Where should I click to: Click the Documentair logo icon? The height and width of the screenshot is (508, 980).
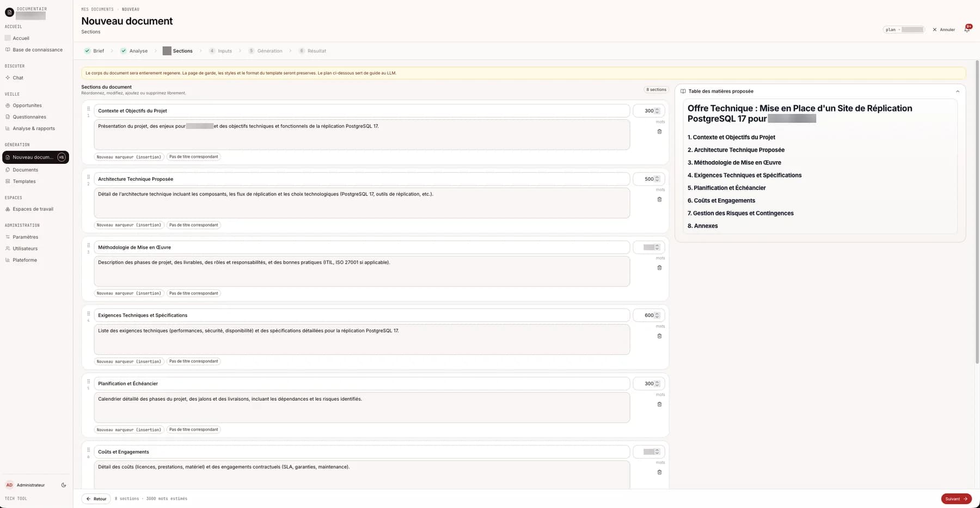point(9,12)
